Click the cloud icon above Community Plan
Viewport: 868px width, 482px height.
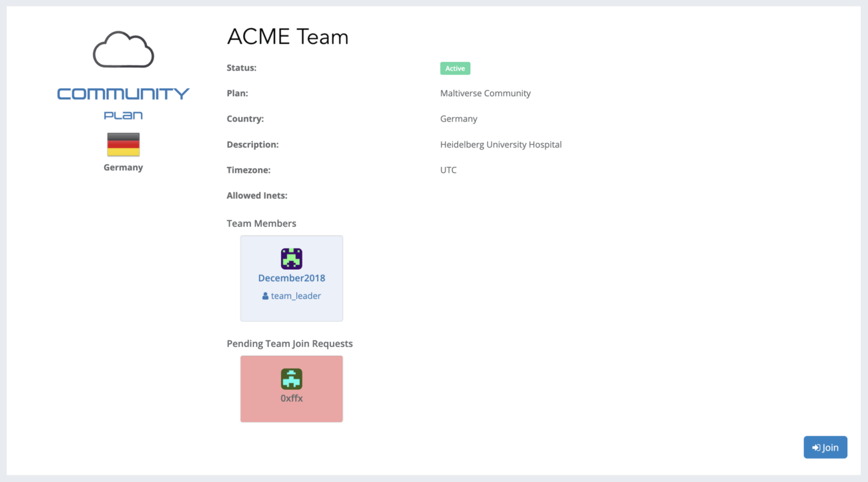pos(124,49)
